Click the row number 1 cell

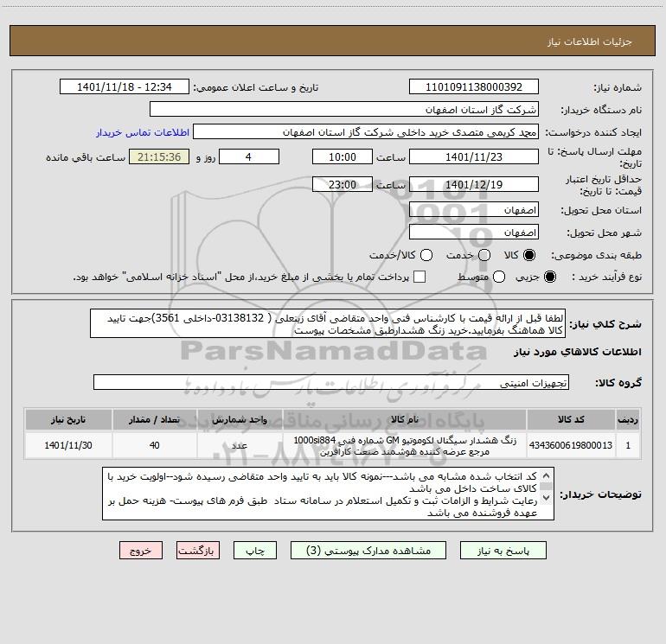point(628,445)
